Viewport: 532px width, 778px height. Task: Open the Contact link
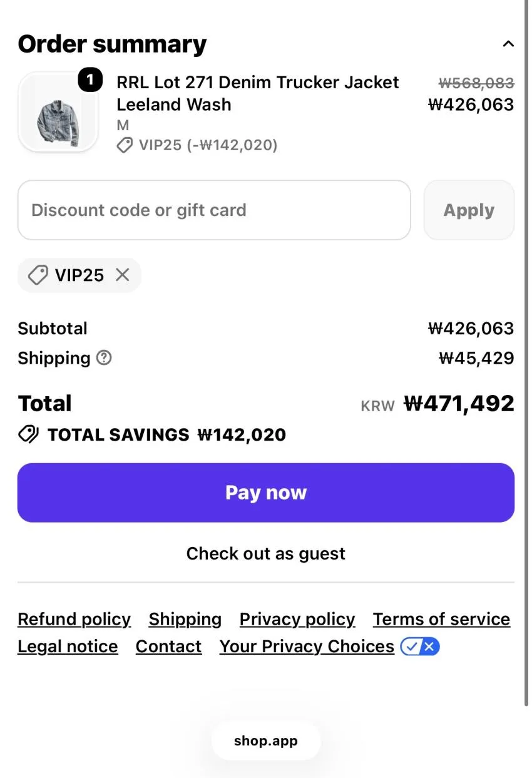[168, 647]
